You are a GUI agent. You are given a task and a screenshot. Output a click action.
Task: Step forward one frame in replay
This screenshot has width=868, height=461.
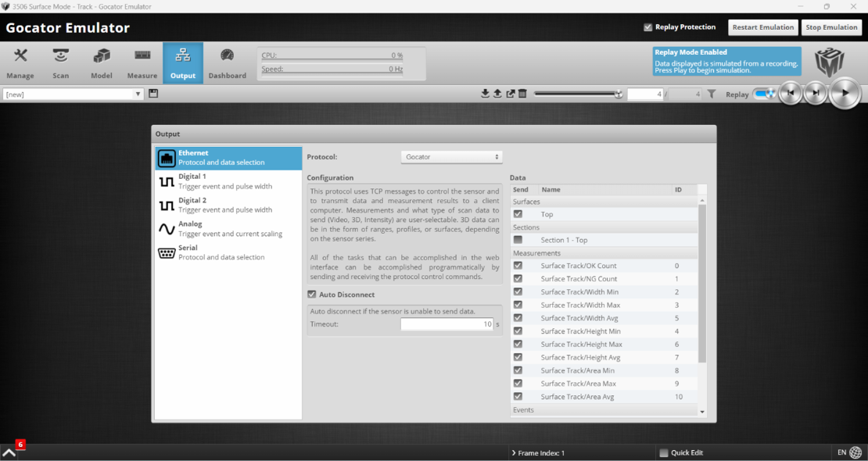click(815, 93)
